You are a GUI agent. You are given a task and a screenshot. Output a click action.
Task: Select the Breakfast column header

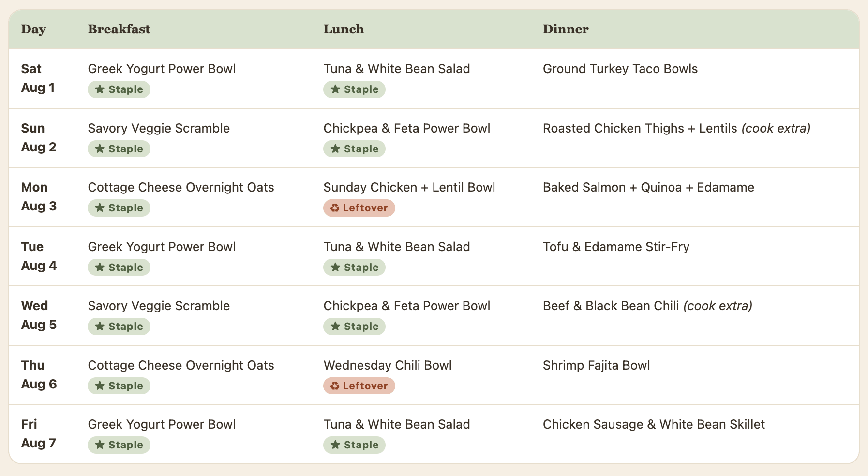click(x=119, y=29)
